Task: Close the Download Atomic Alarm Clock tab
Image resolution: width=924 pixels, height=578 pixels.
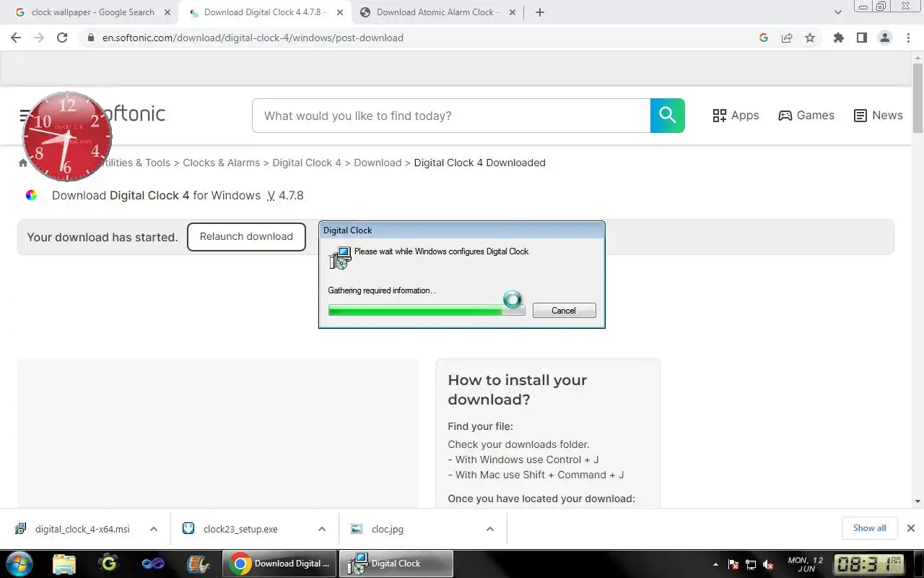Action: coord(511,12)
